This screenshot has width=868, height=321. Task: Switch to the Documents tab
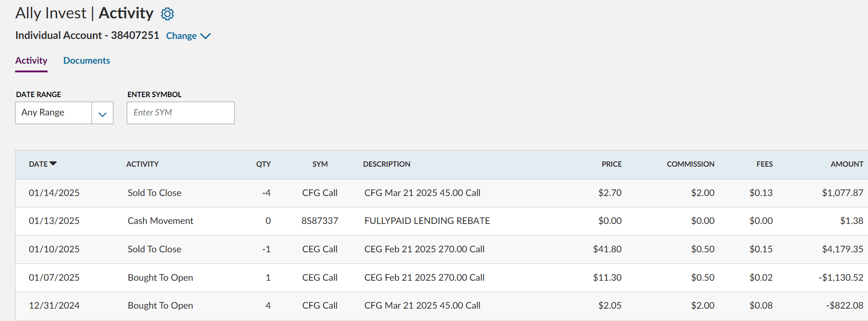(86, 60)
